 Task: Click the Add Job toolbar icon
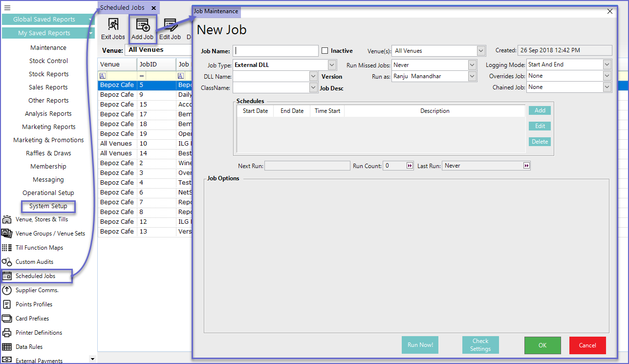(142, 29)
